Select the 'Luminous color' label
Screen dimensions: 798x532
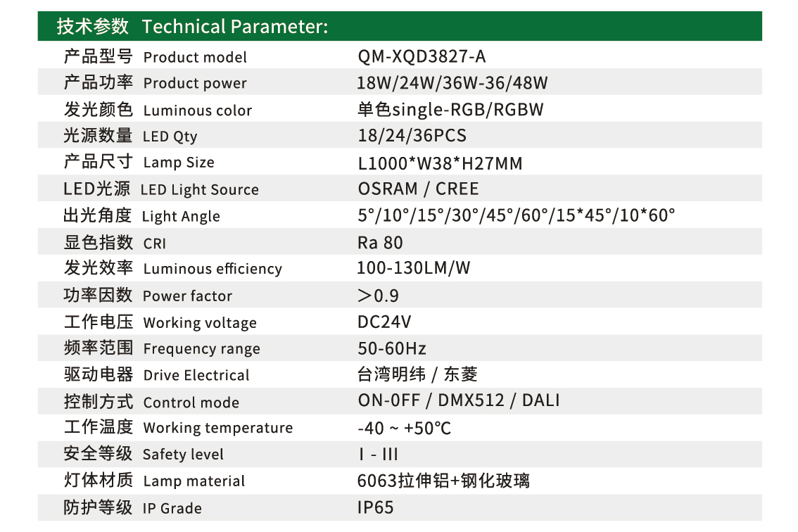coord(198,110)
